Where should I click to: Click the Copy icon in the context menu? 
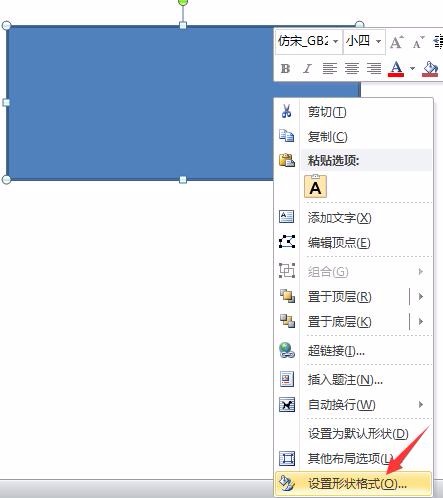(x=286, y=136)
